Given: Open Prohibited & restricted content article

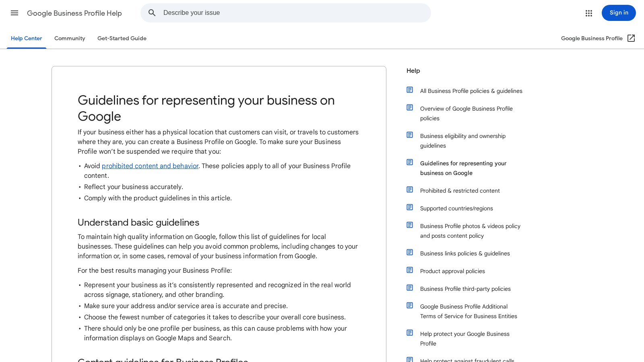Looking at the screenshot, I should (460, 191).
